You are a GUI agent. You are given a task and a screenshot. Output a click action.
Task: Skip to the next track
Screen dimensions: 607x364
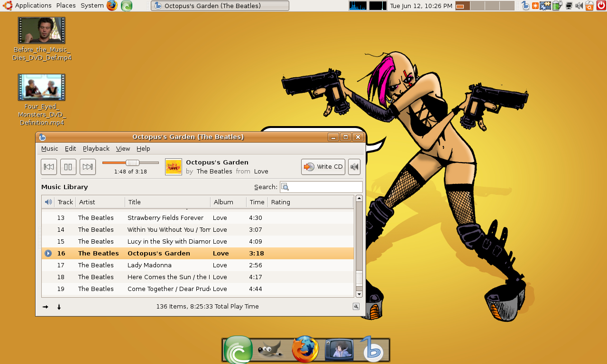tap(88, 167)
